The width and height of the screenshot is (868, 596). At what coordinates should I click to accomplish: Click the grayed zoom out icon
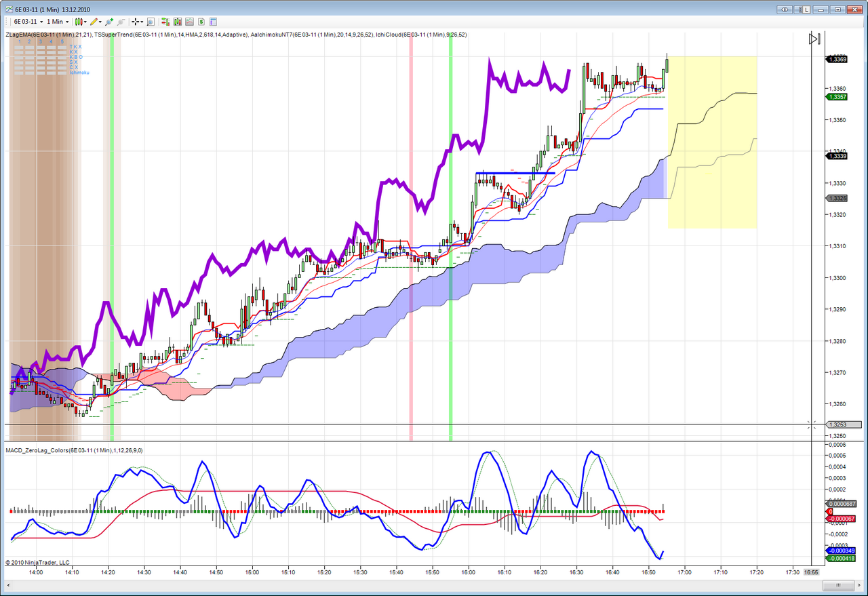(121, 22)
